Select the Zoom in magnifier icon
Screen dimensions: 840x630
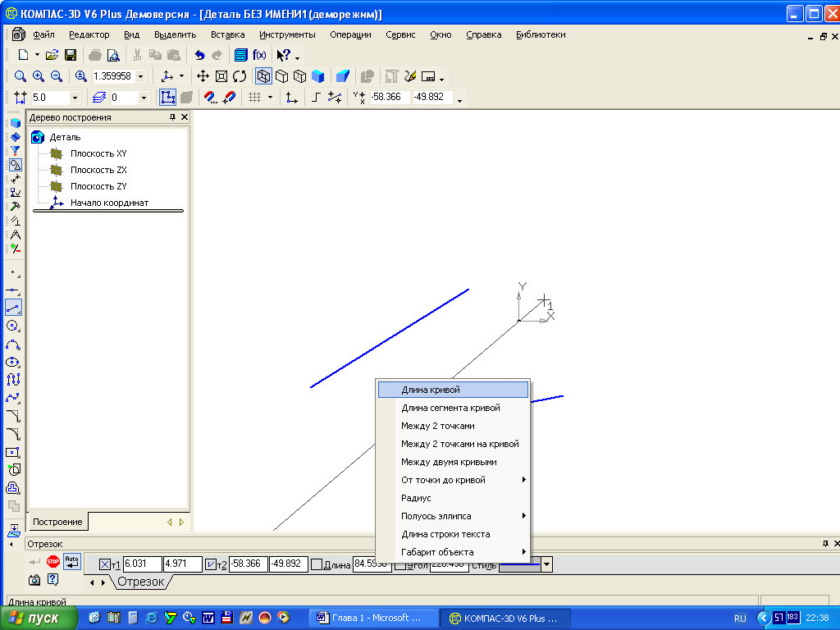[38, 76]
